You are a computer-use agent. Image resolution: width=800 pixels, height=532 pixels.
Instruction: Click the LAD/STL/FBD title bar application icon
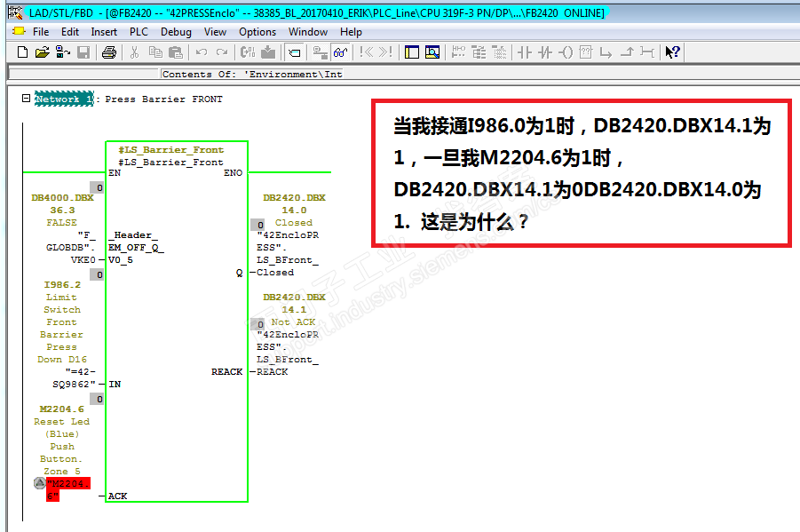[x=16, y=12]
